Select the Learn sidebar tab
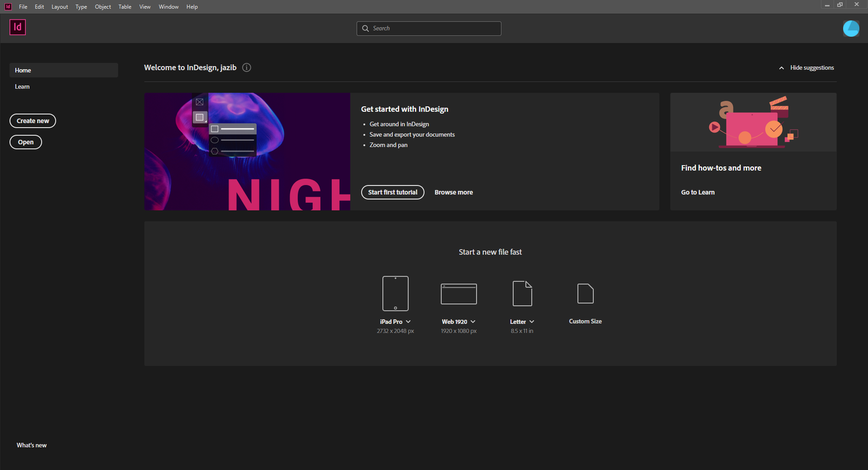 tap(22, 87)
